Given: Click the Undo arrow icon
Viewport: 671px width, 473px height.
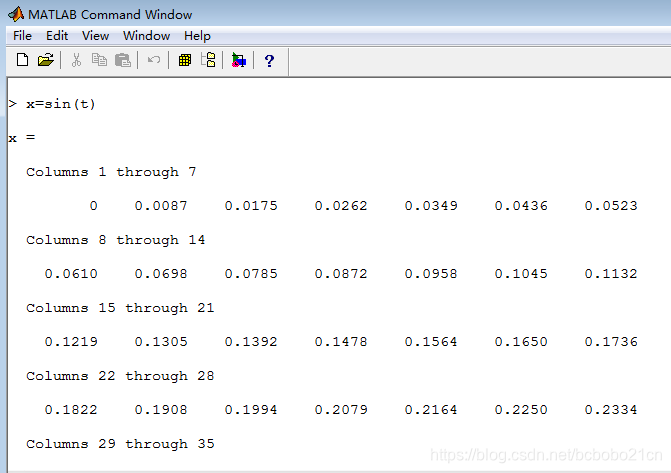Looking at the screenshot, I should (154, 60).
